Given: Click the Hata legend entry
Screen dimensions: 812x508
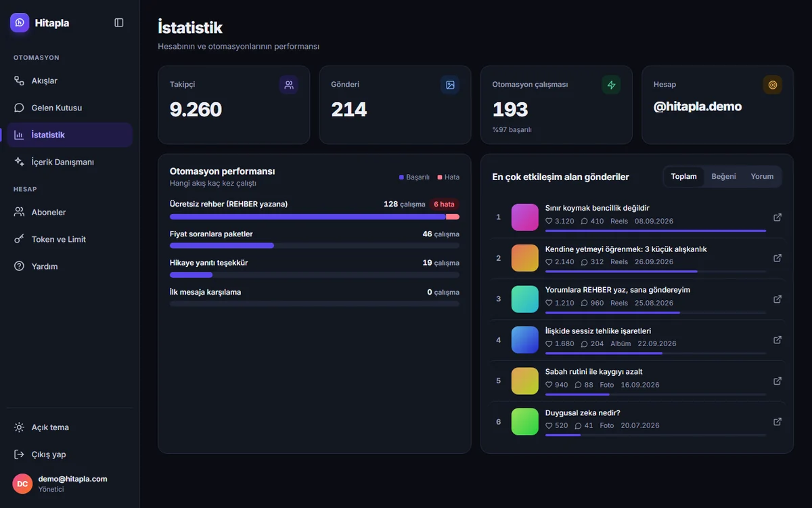Looking at the screenshot, I should tap(449, 177).
